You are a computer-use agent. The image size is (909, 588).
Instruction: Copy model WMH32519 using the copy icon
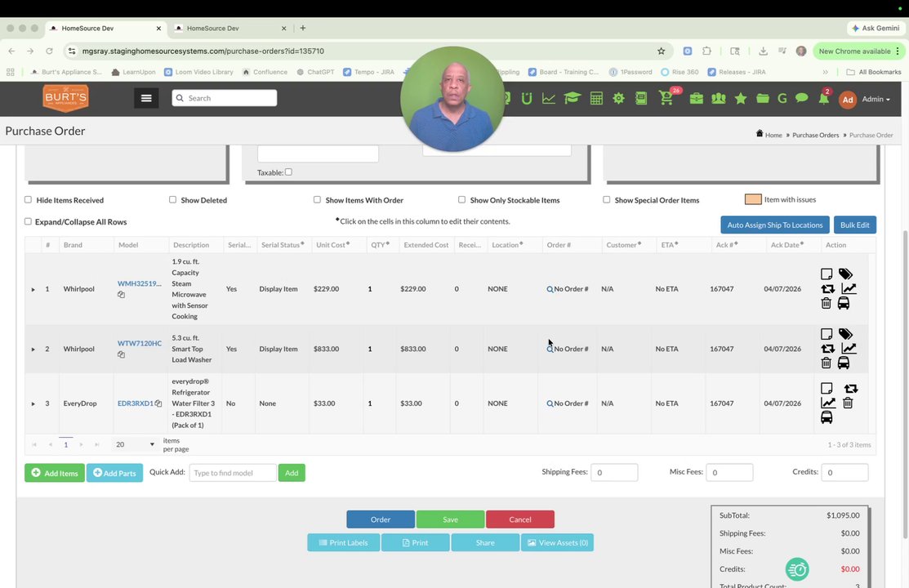click(121, 295)
